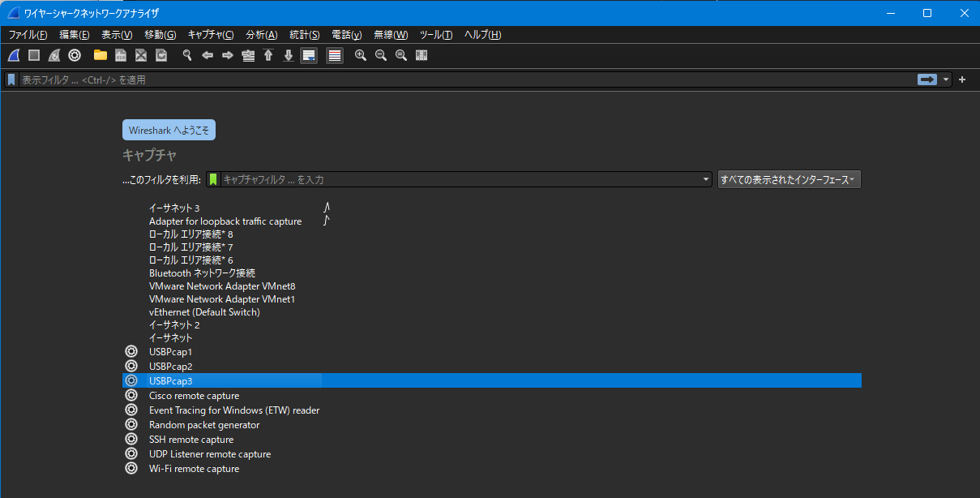Go to previous packet with left arrow
The image size is (980, 498).
coord(208,55)
